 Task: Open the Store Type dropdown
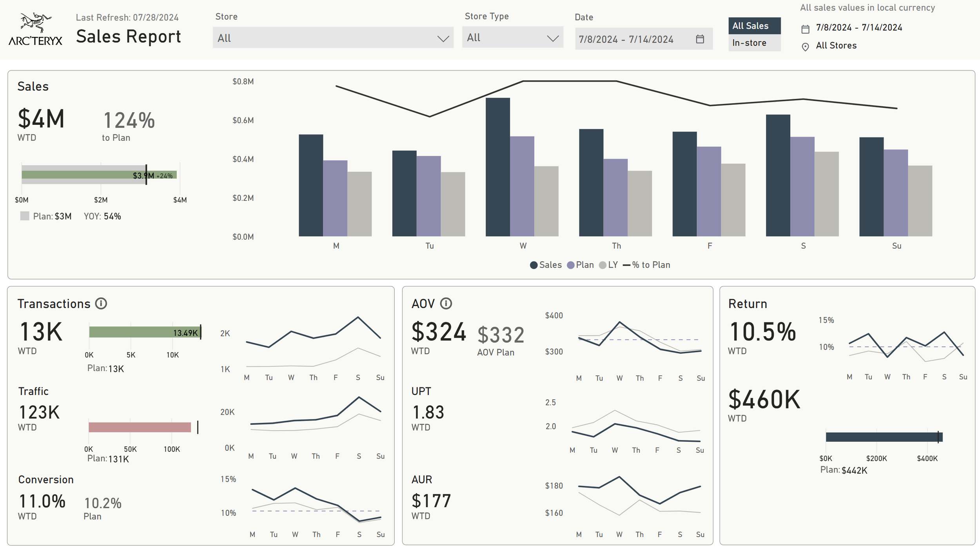(x=512, y=38)
